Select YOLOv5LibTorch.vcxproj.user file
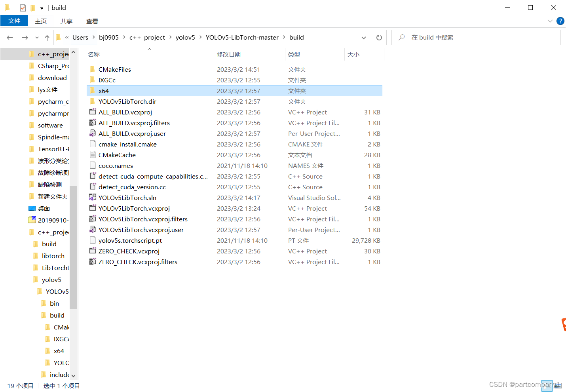 point(234,230)
